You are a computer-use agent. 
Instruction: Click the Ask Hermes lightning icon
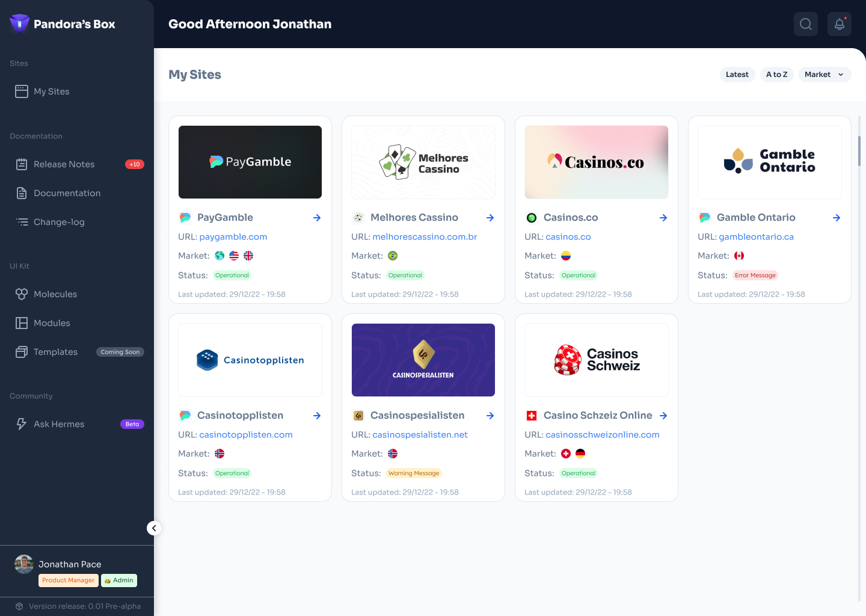tap(22, 424)
